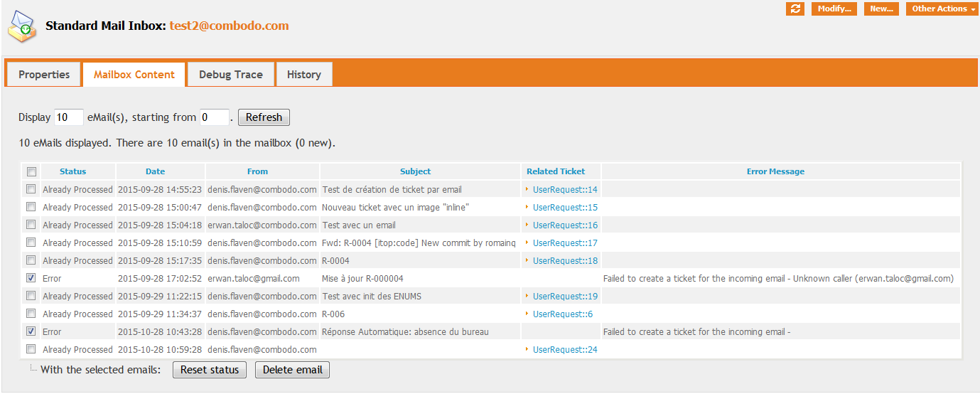Click the date 2015-09-29 11:34:37

point(160,314)
